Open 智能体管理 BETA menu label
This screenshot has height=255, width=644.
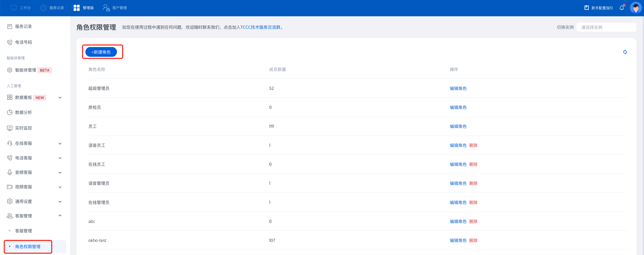(x=26, y=70)
